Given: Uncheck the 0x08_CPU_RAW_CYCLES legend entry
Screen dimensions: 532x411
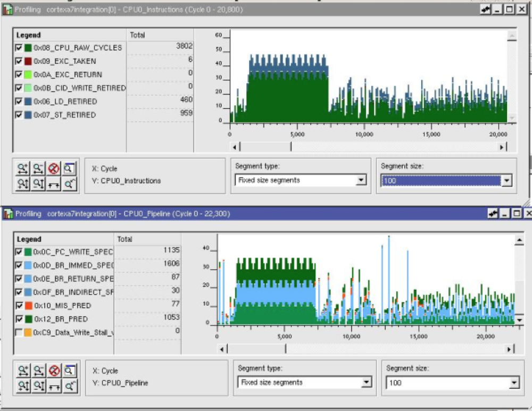Looking at the screenshot, I should tap(19, 47).
